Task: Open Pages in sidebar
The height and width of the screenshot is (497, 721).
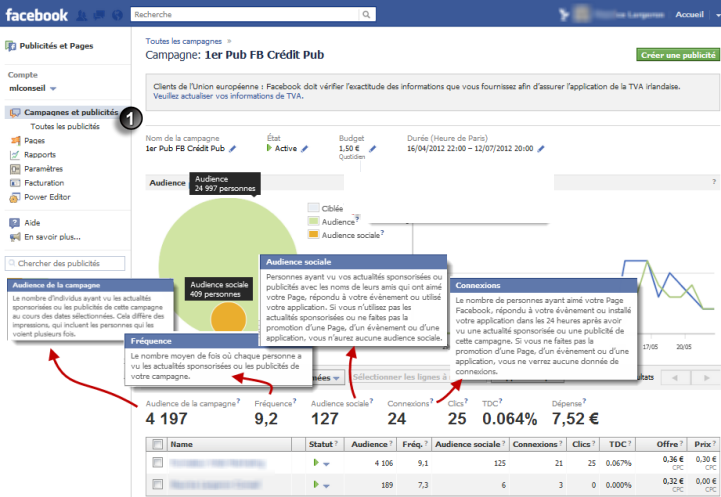Action: (34, 141)
